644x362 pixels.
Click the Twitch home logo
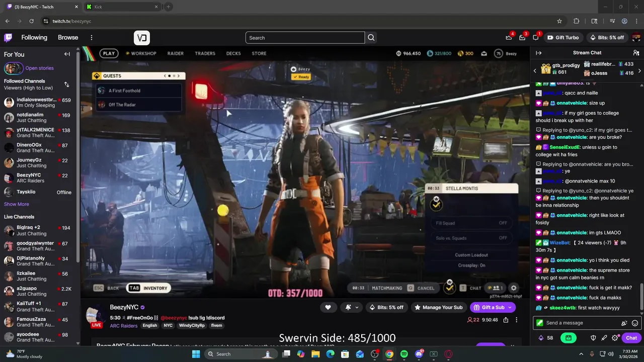[x=9, y=38]
